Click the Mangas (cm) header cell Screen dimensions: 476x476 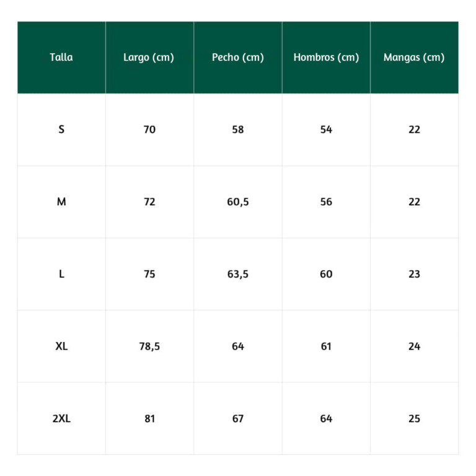(415, 58)
